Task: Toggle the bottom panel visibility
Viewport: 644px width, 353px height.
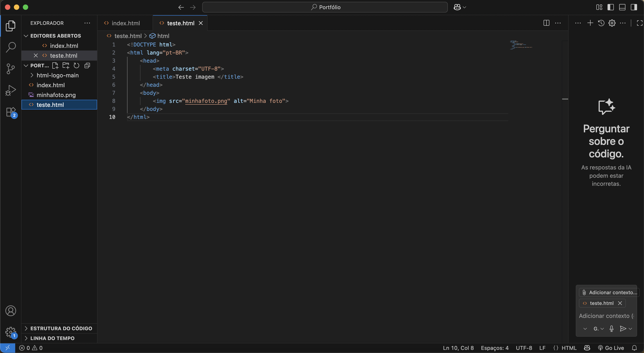Action: pos(622,7)
